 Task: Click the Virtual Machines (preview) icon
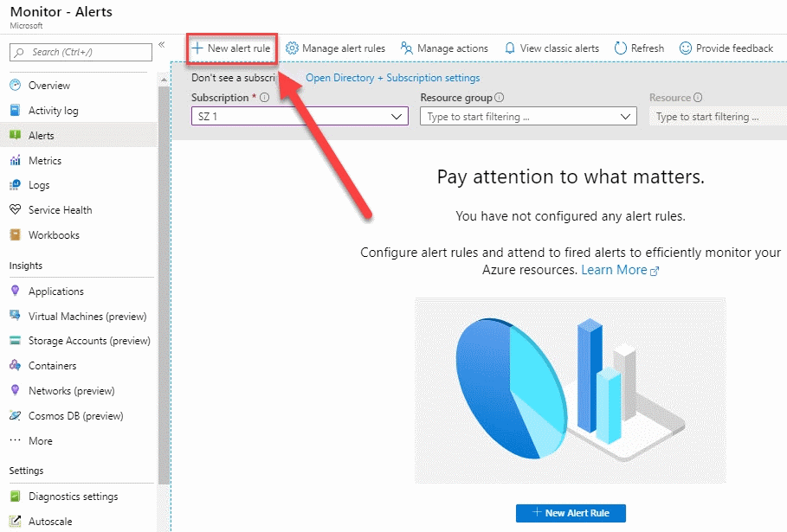click(x=15, y=316)
